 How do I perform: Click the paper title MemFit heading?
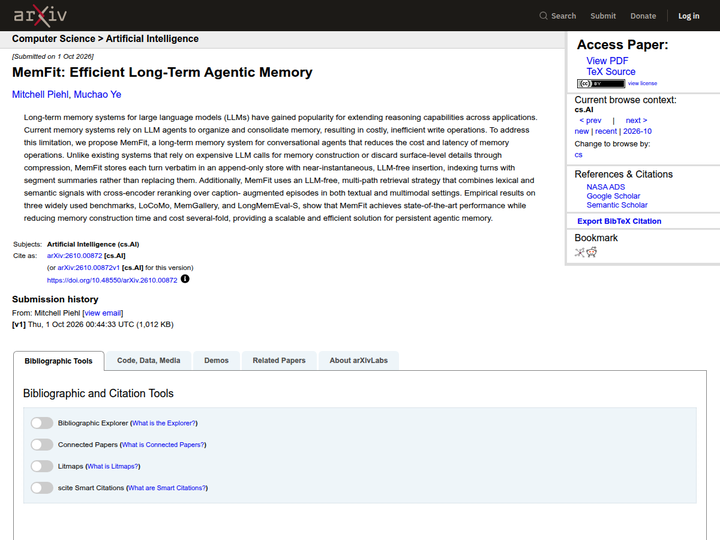point(162,72)
